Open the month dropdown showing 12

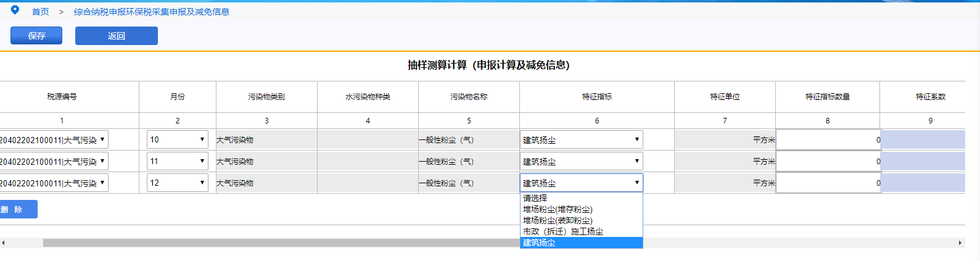[178, 183]
